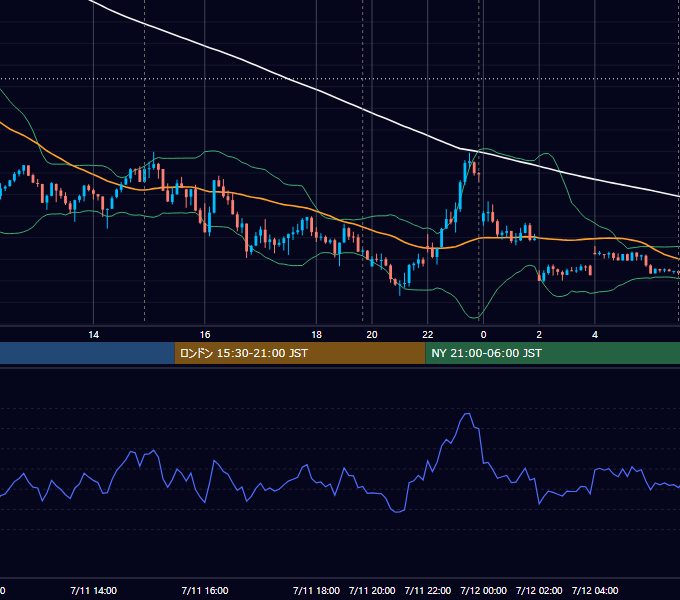The image size is (680, 600).
Task: Select the blue session bar before ロンドン
Action: click(87, 353)
